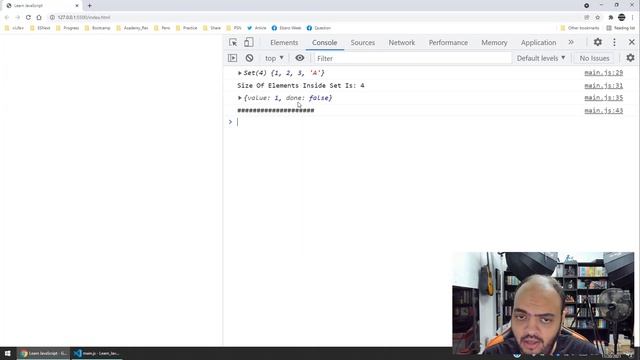Switch to Chrome in taskbar

(44, 353)
